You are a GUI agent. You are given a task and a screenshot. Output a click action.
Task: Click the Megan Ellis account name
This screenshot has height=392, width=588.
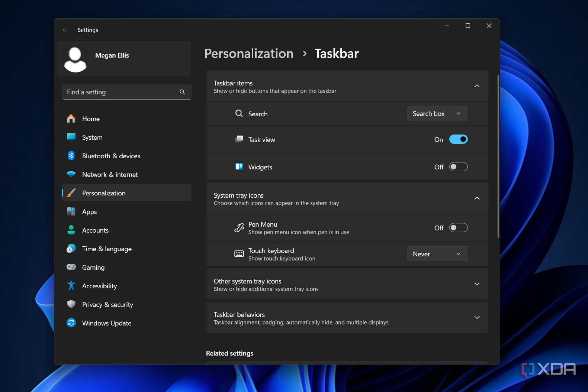tap(112, 55)
